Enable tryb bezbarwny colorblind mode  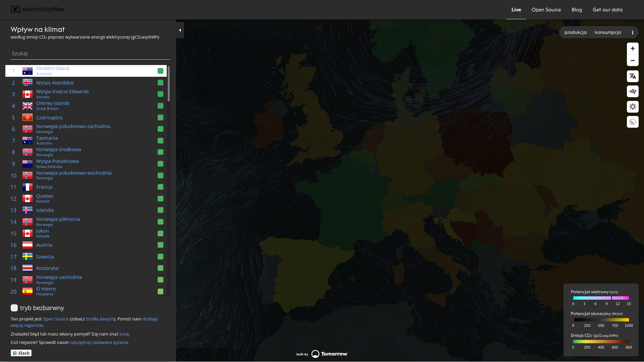click(x=14, y=308)
